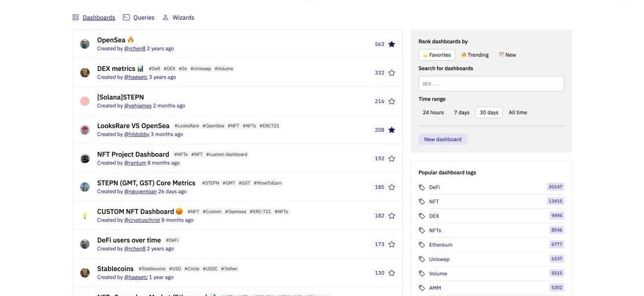Click the NFT Project Dashboard avatar

(85, 158)
